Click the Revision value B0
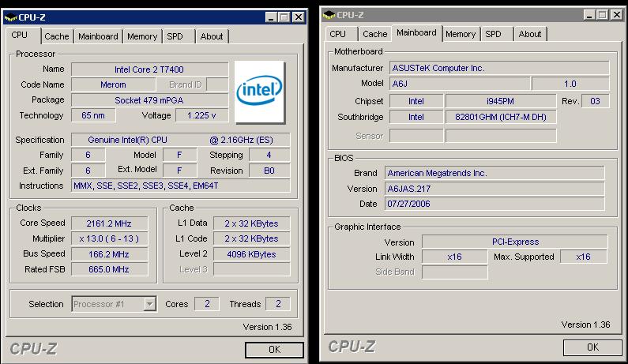The width and height of the screenshot is (628, 364). click(x=269, y=171)
